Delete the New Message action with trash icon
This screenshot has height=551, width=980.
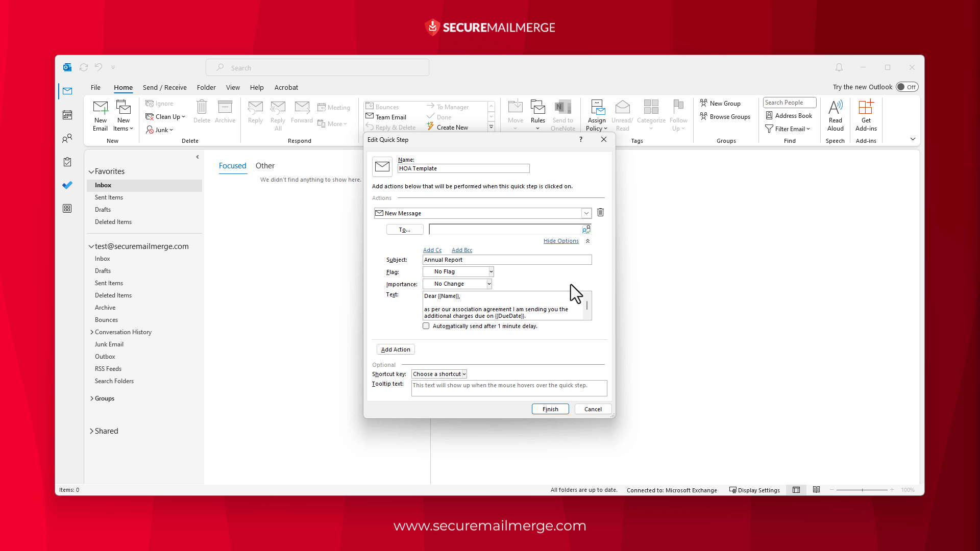tap(600, 212)
